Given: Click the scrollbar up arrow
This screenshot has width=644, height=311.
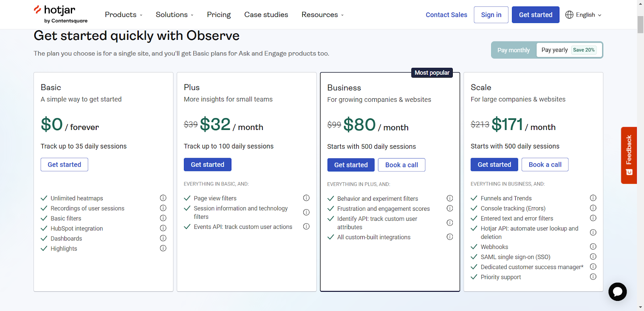Looking at the screenshot, I should click(640, 3).
